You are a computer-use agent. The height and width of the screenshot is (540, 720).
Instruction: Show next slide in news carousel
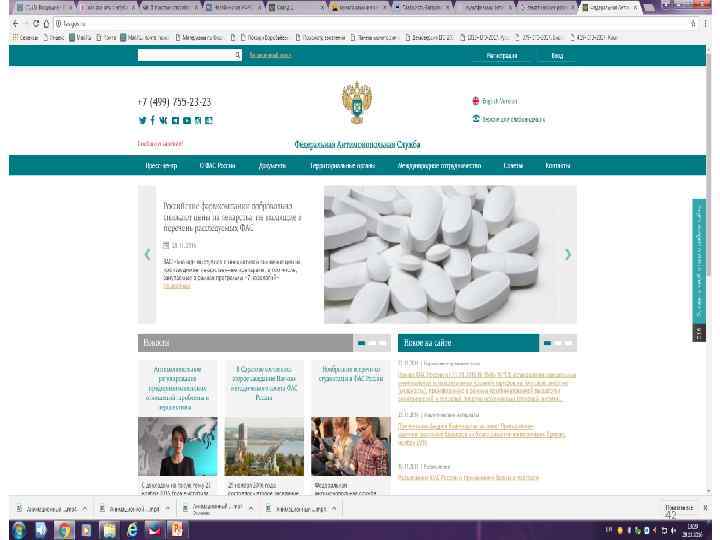[568, 254]
